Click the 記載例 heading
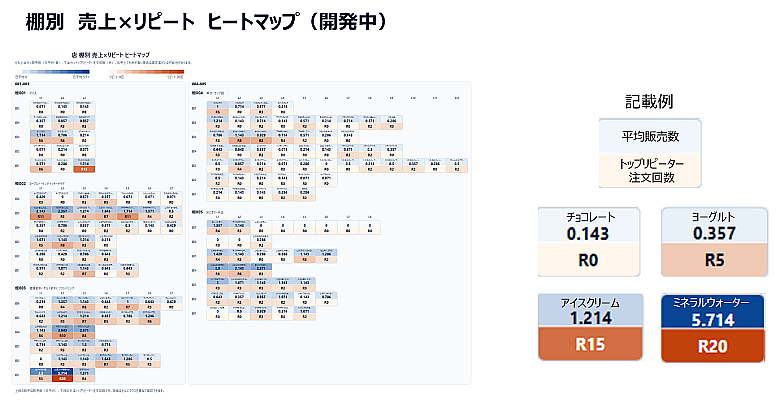This screenshot has width=780, height=405. [x=649, y=101]
